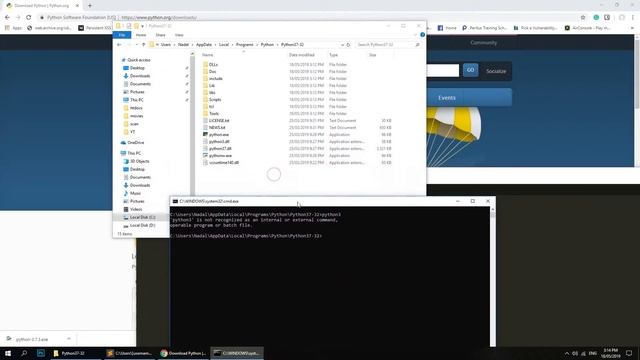Select the NEWS.txt file
Image resolution: width=640 pixels, height=360 pixels.
[x=217, y=127]
